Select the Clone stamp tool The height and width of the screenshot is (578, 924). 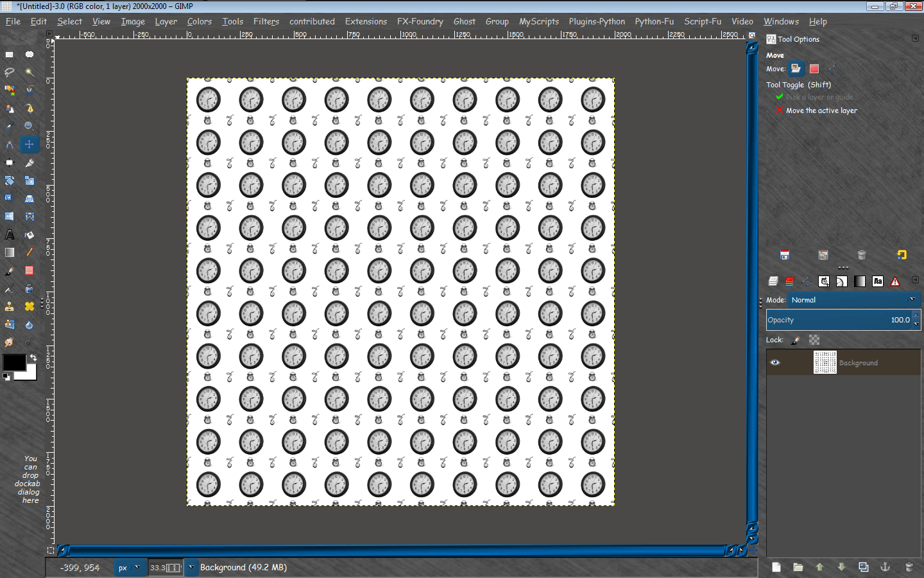[10, 306]
